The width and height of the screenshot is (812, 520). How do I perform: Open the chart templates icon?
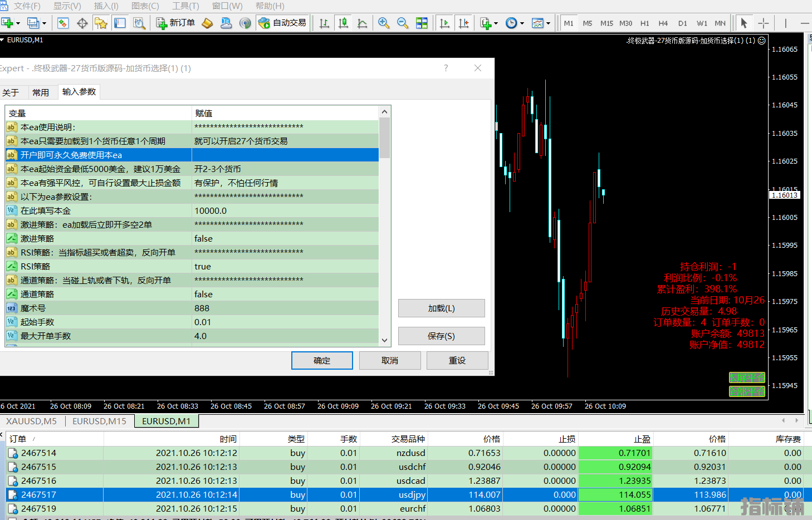537,23
